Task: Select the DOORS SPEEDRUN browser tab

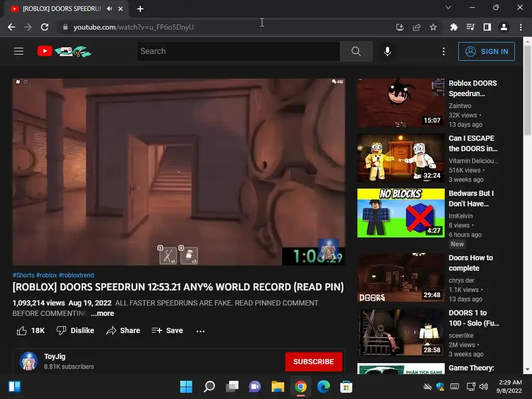Action: (x=62, y=9)
